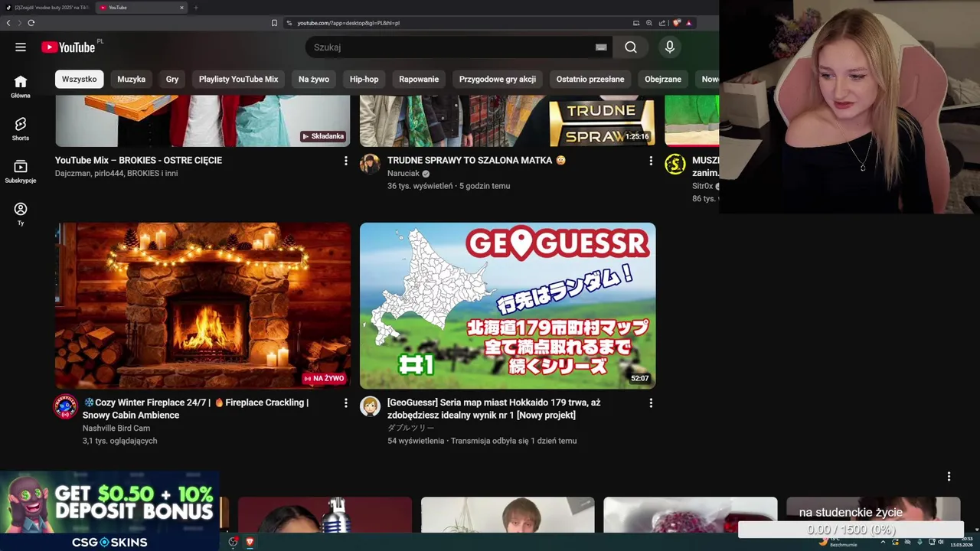Screen dimensions: 980x551
Task: Select Playlisty YouTube Mix chip
Action: [x=238, y=79]
